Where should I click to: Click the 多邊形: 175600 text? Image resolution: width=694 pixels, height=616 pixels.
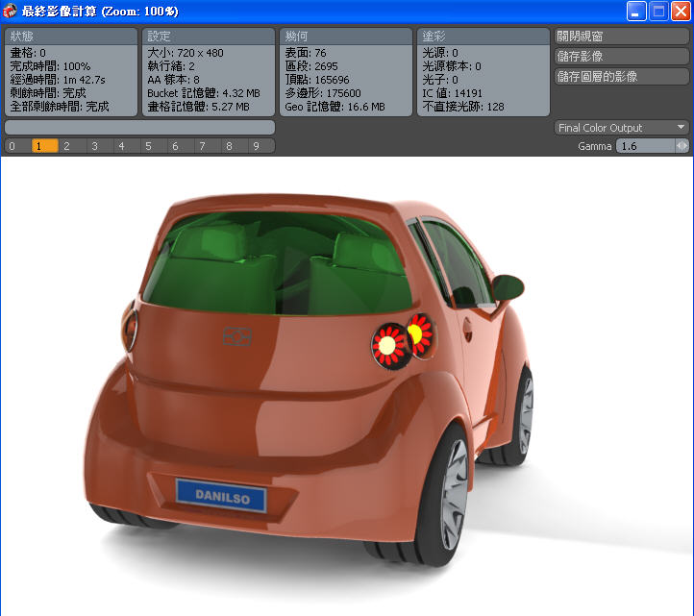click(323, 93)
